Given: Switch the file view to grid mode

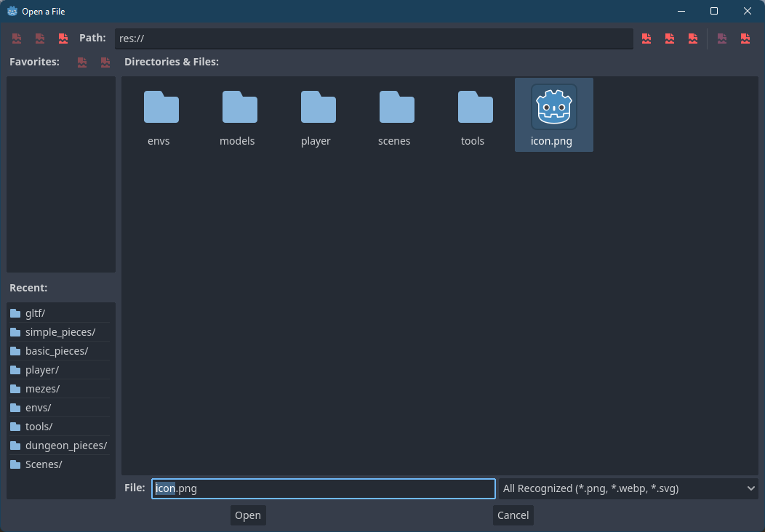Looking at the screenshot, I should [x=745, y=38].
